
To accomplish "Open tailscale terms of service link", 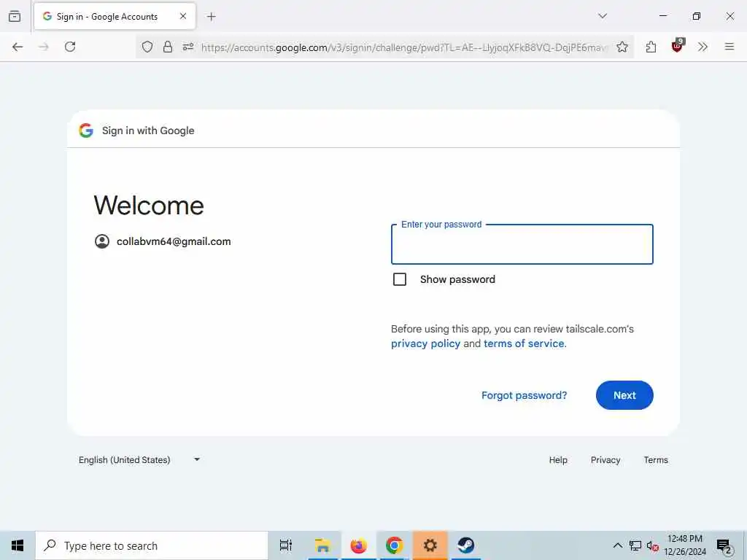I will click(x=524, y=343).
